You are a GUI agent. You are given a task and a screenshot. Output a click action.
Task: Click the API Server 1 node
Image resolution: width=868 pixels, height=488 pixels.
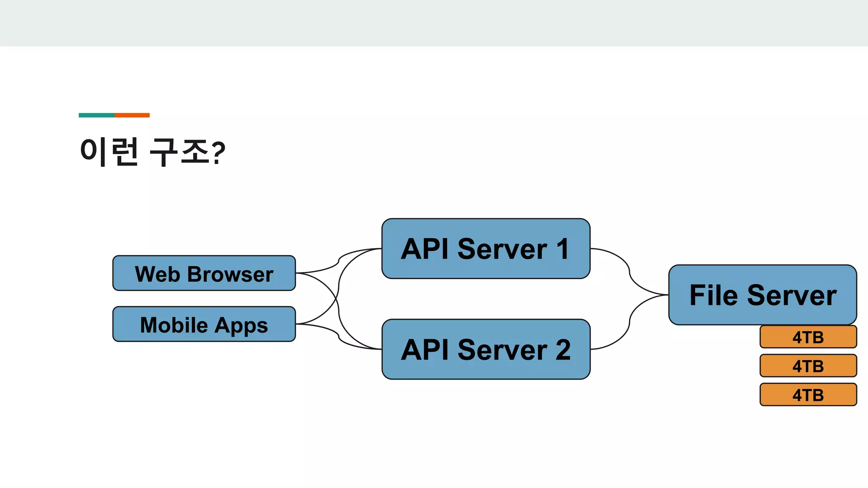486,249
